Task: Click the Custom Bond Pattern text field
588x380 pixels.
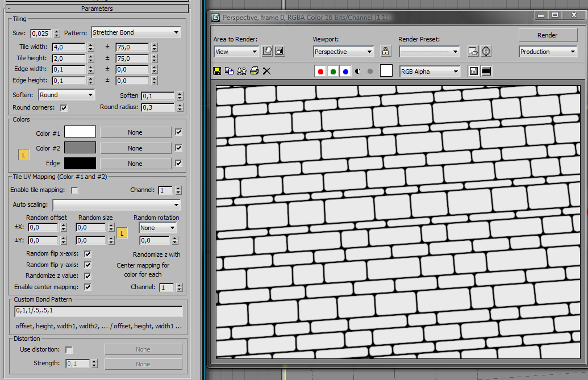Action: pos(98,311)
